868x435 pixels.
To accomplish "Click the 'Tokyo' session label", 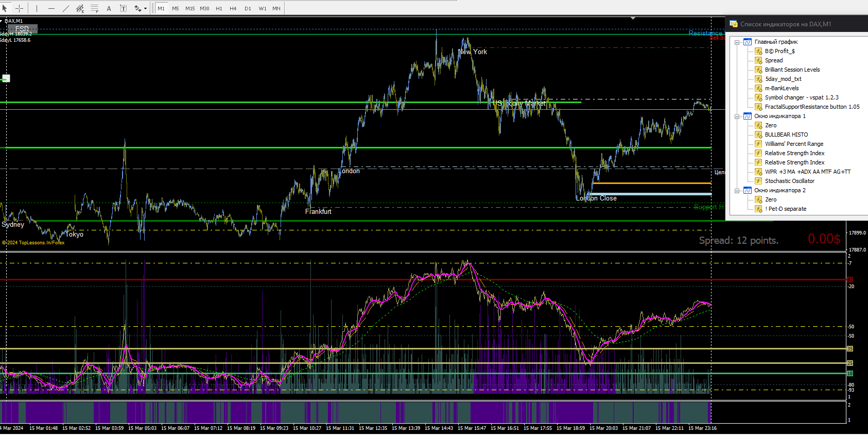I will pyautogui.click(x=75, y=234).
